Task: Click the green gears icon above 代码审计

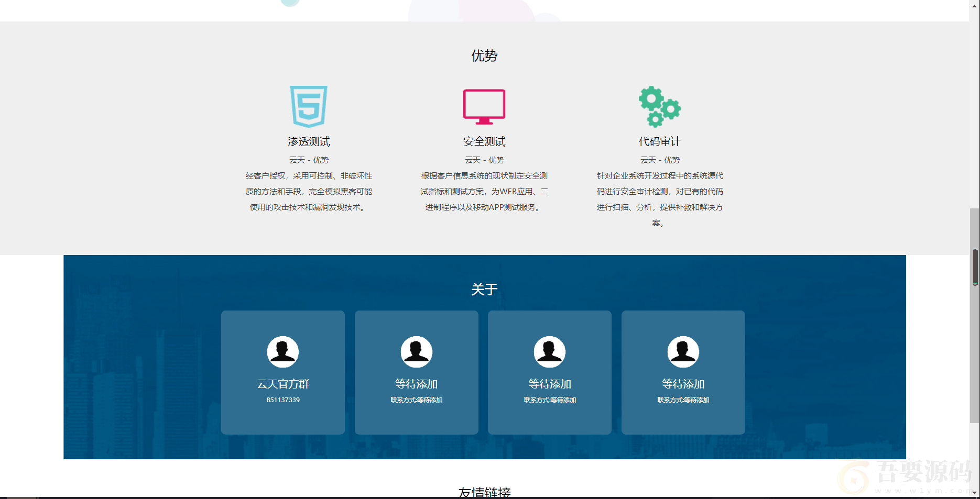Action: 660,107
